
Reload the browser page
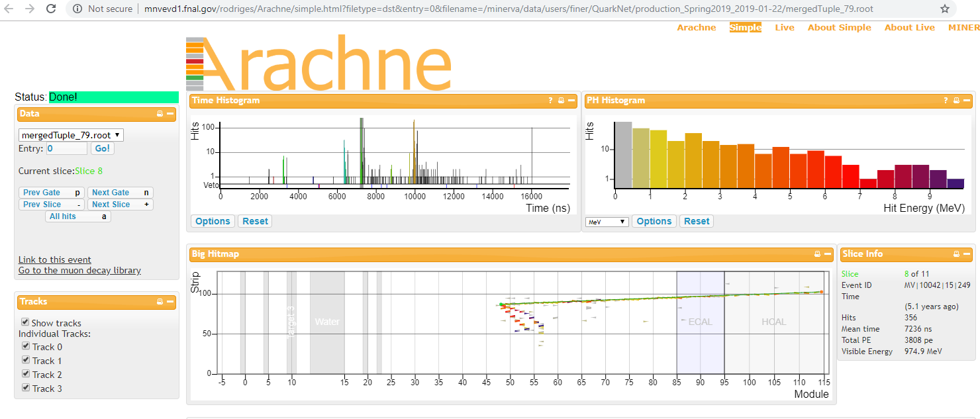point(51,9)
